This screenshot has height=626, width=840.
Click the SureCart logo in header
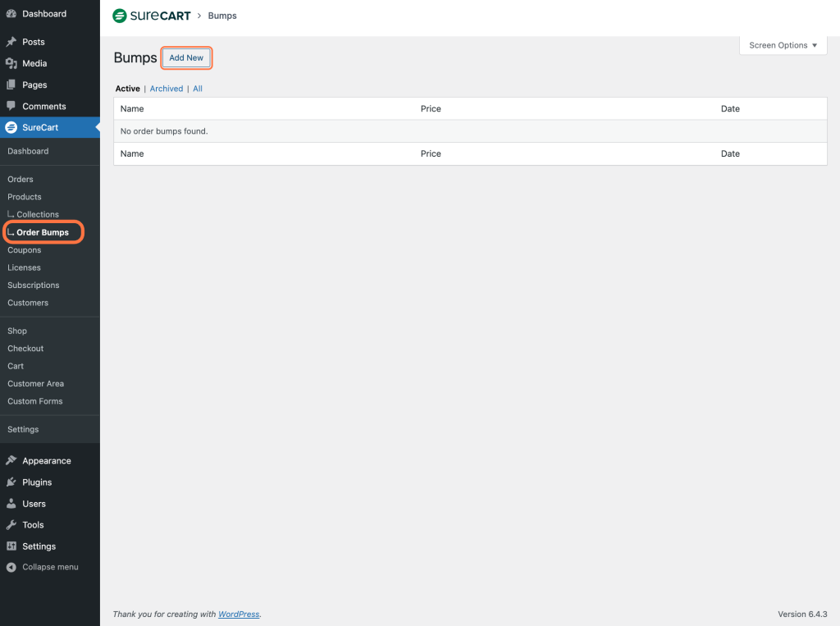pos(152,16)
